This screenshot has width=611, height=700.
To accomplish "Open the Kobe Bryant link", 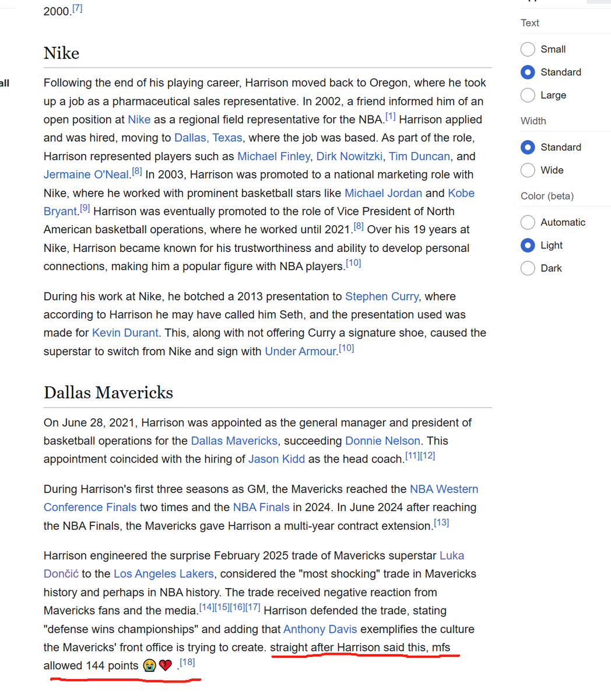I will pyautogui.click(x=461, y=193).
